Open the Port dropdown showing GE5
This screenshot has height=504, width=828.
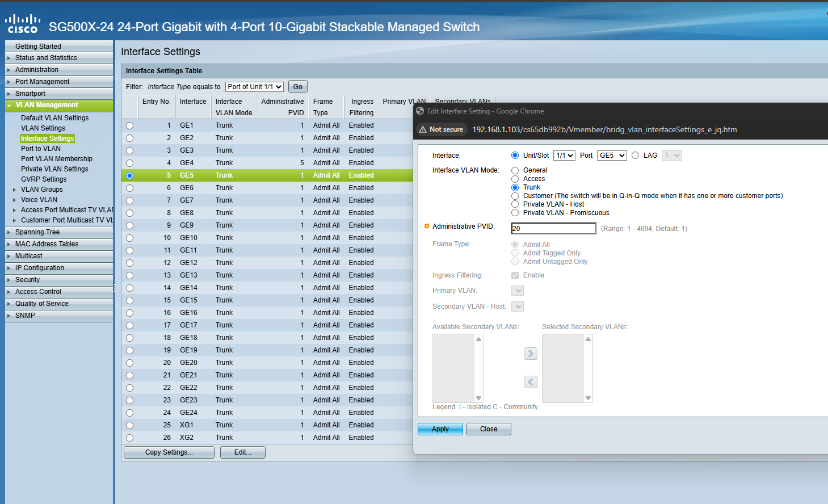611,155
